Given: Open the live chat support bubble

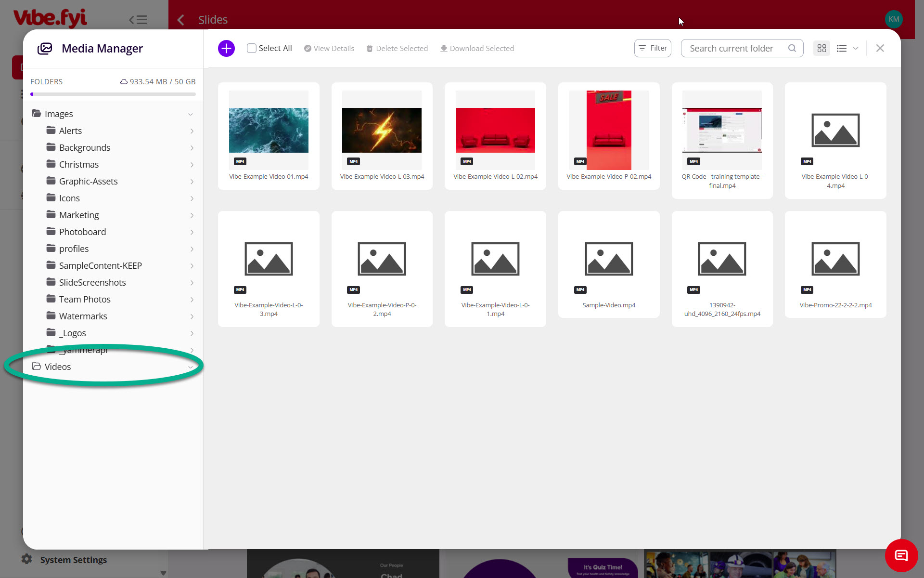Looking at the screenshot, I should 901,555.
